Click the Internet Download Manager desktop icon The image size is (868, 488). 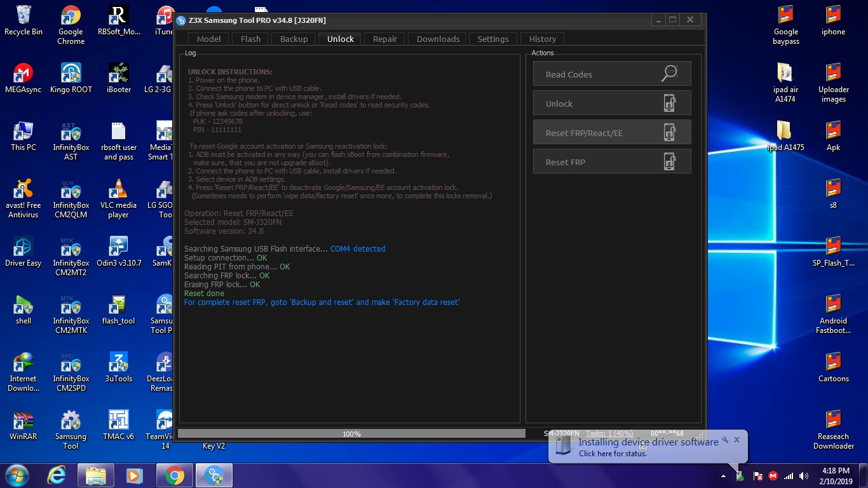tap(24, 372)
